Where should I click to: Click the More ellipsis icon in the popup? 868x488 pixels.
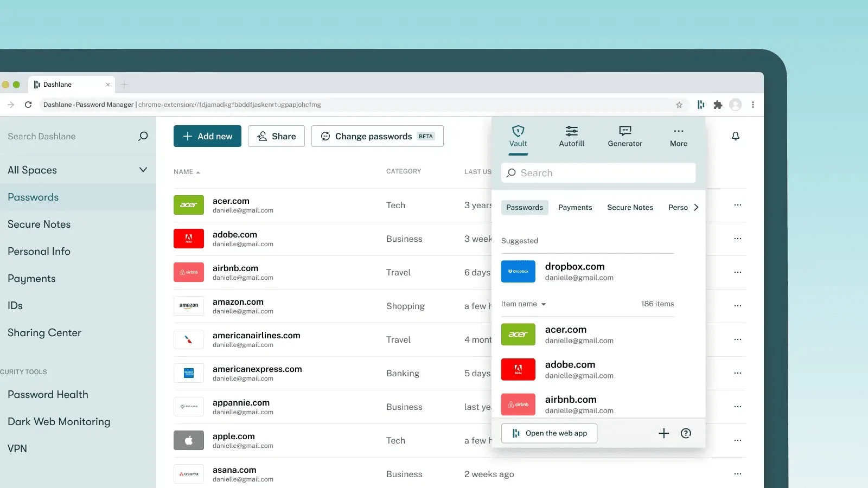click(679, 136)
